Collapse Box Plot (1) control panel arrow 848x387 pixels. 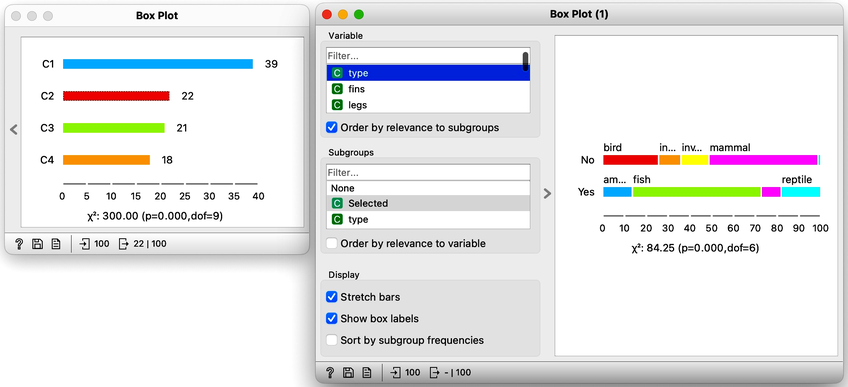coord(547,194)
